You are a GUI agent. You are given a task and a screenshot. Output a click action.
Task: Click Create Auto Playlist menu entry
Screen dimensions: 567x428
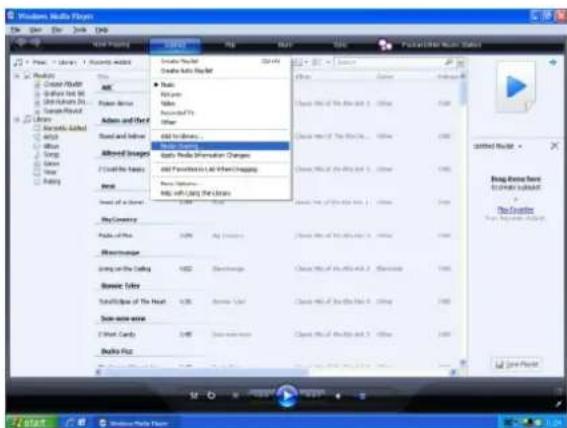pos(187,71)
